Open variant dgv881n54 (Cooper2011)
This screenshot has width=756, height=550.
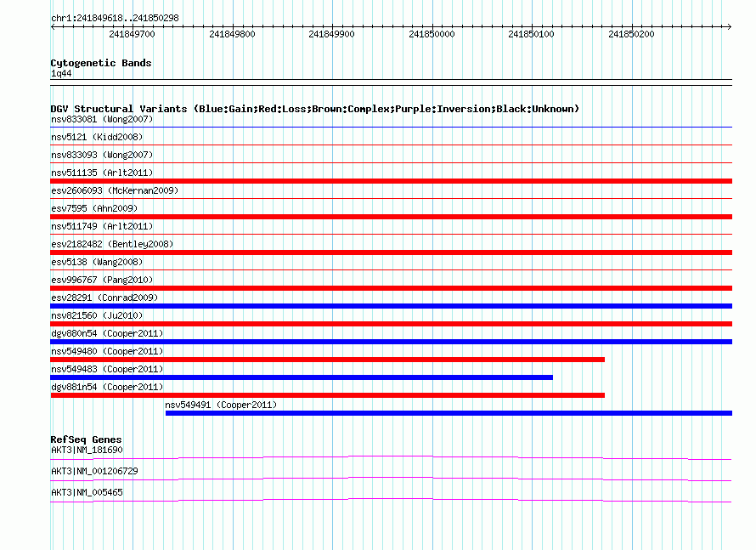pos(107,387)
